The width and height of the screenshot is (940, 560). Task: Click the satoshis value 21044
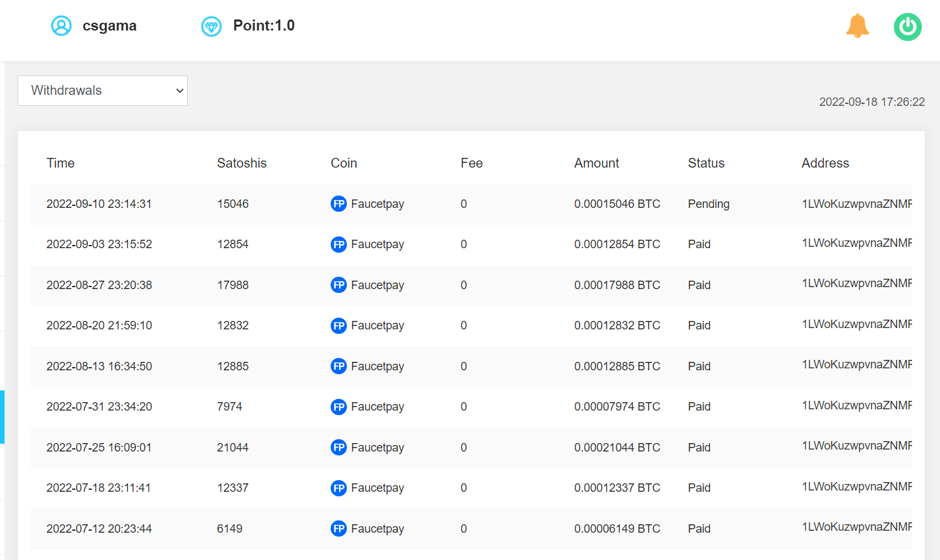[233, 448]
